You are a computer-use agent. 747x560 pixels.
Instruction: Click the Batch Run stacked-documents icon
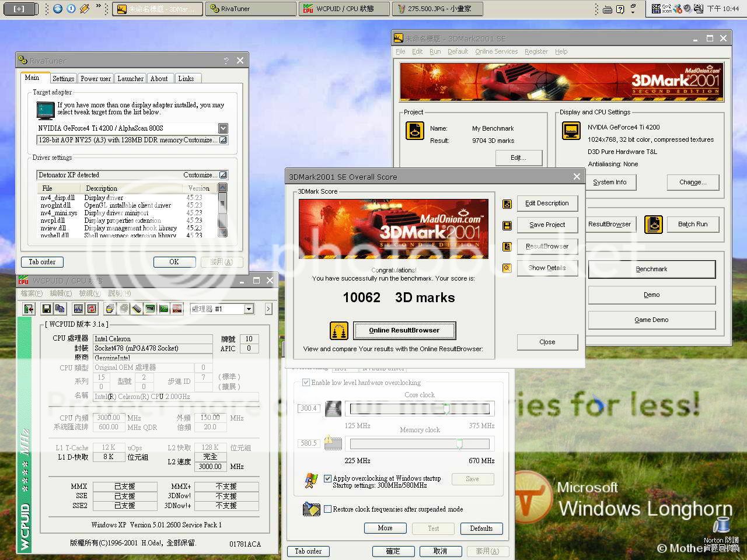tap(654, 225)
